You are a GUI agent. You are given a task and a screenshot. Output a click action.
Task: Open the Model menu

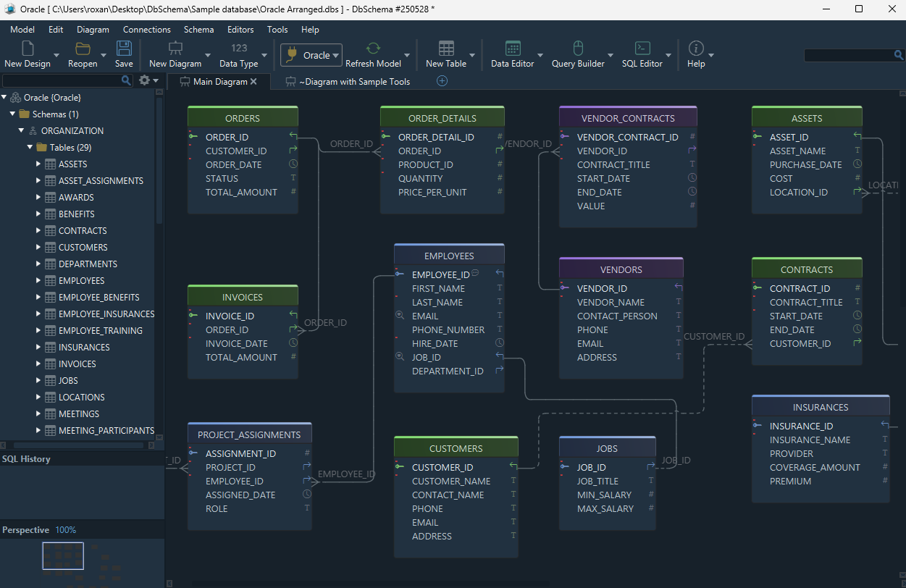point(22,30)
